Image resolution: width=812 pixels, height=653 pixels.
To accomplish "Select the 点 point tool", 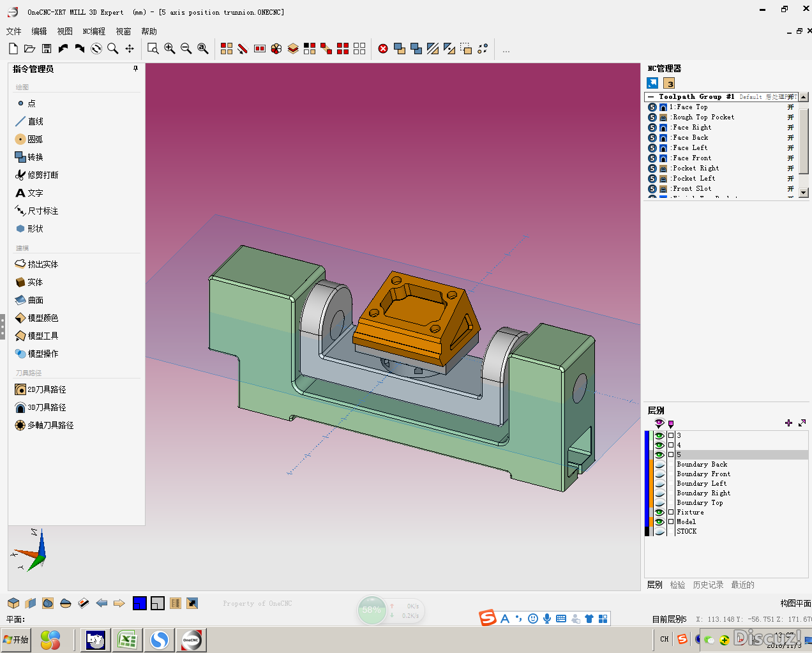I will tap(26, 103).
